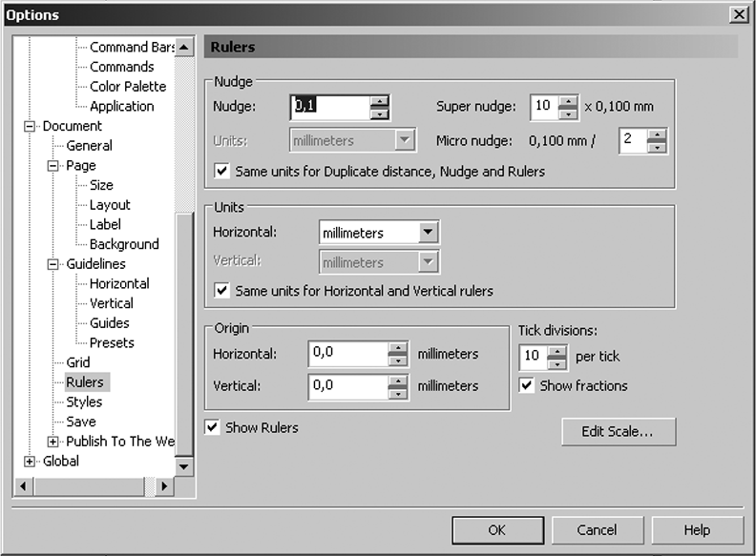Decrease Super nudge with down arrow
Viewport: 756px width, 556px height.
(x=568, y=113)
